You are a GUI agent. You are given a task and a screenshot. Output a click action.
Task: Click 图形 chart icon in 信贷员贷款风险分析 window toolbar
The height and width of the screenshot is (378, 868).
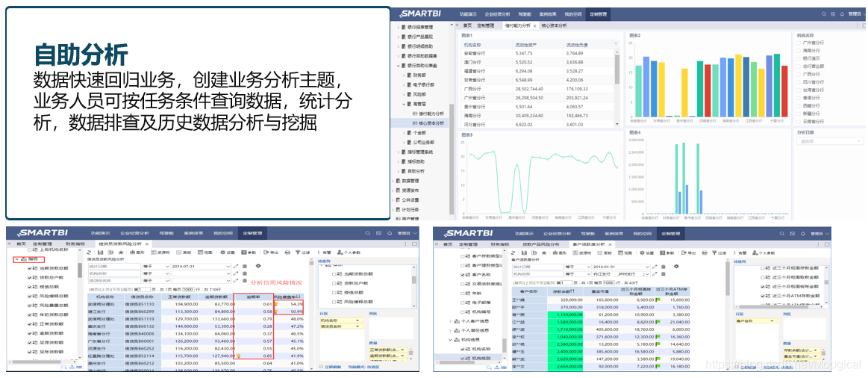pos(132,252)
